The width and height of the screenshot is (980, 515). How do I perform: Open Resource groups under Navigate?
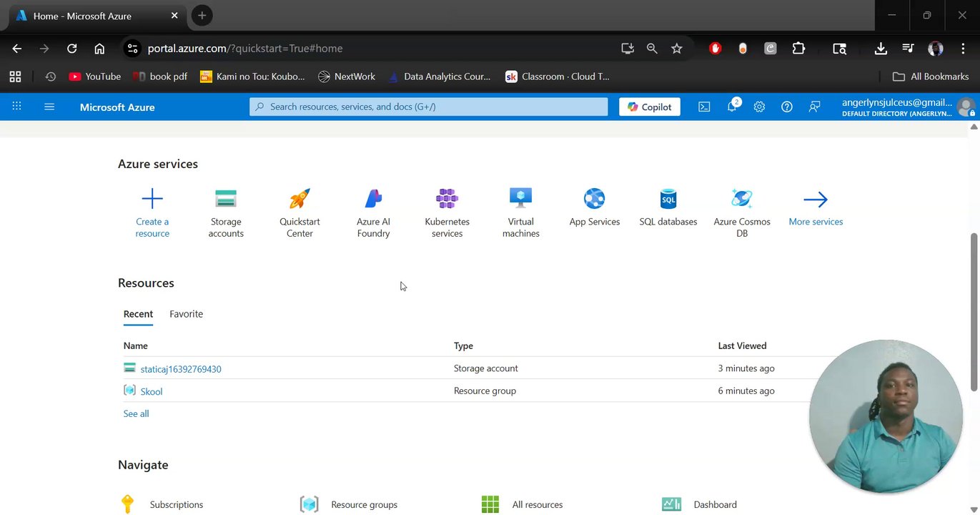point(364,504)
